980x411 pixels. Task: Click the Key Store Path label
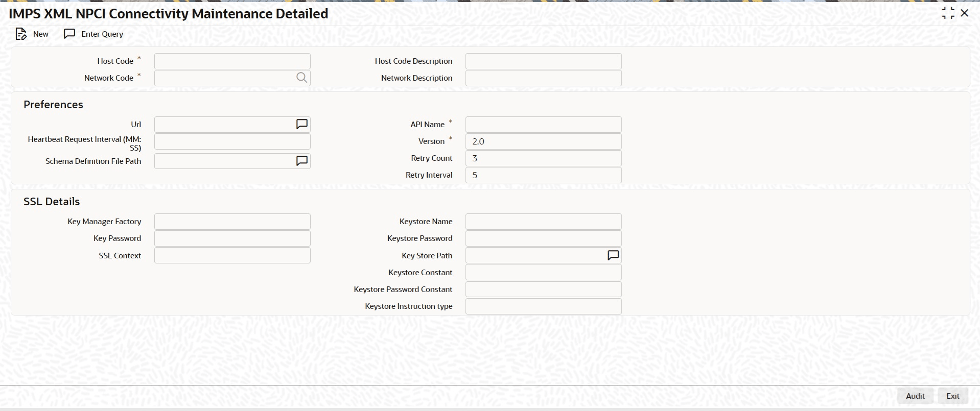[427, 256]
